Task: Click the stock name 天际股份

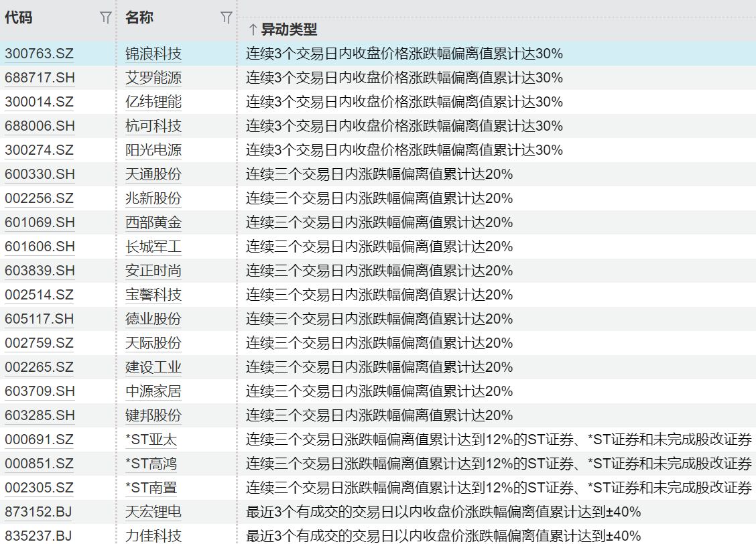Action: point(153,342)
